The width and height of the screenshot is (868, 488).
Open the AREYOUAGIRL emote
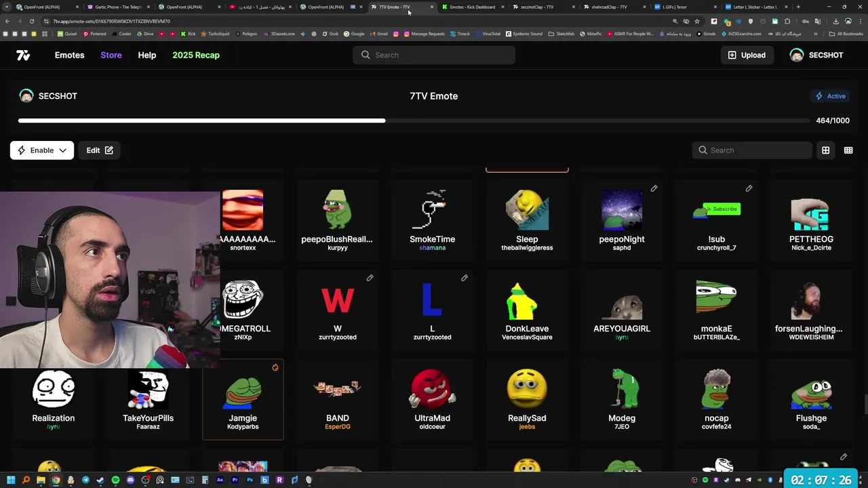(x=622, y=310)
